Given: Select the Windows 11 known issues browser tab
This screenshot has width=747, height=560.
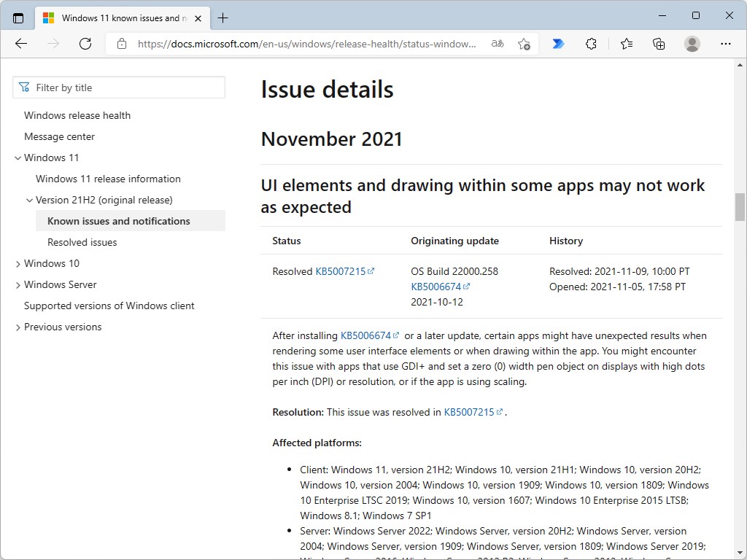Looking at the screenshot, I should click(x=123, y=18).
